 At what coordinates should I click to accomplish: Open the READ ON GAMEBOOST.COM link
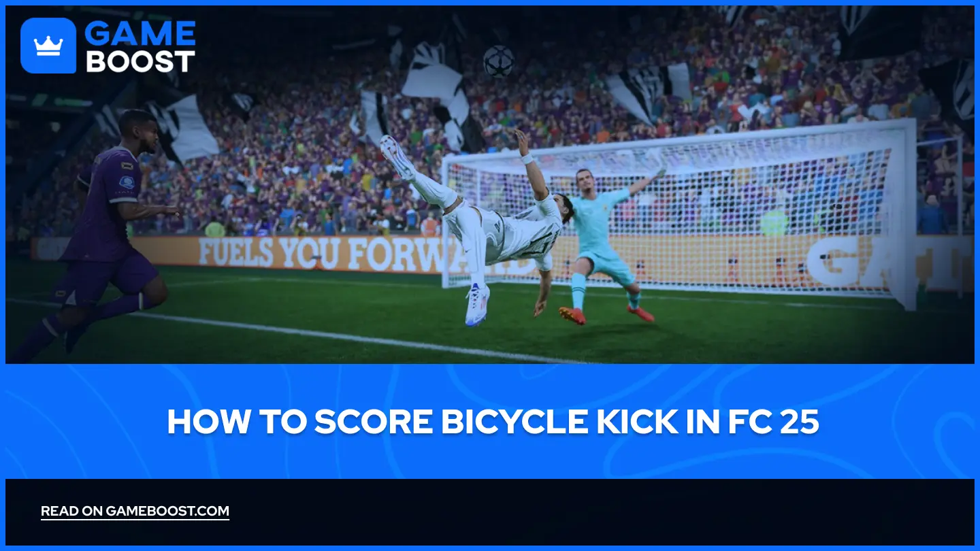pyautogui.click(x=135, y=512)
